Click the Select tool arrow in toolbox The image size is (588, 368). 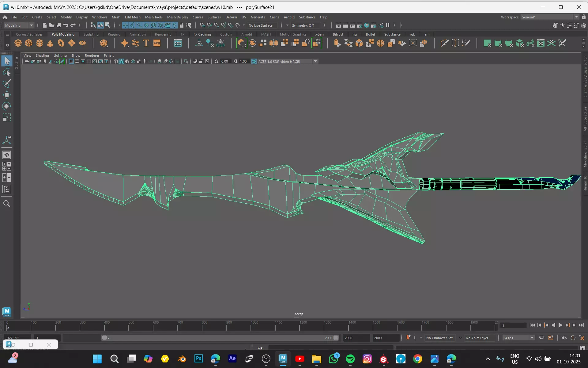(7, 61)
